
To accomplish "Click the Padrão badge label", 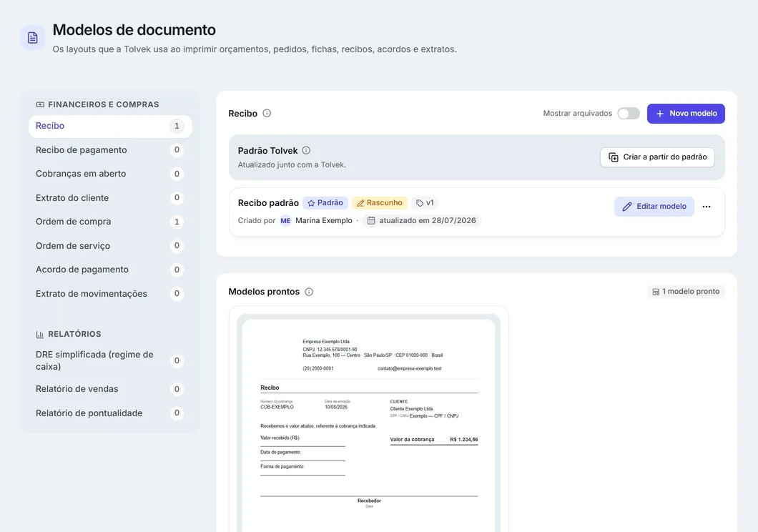I will click(325, 203).
